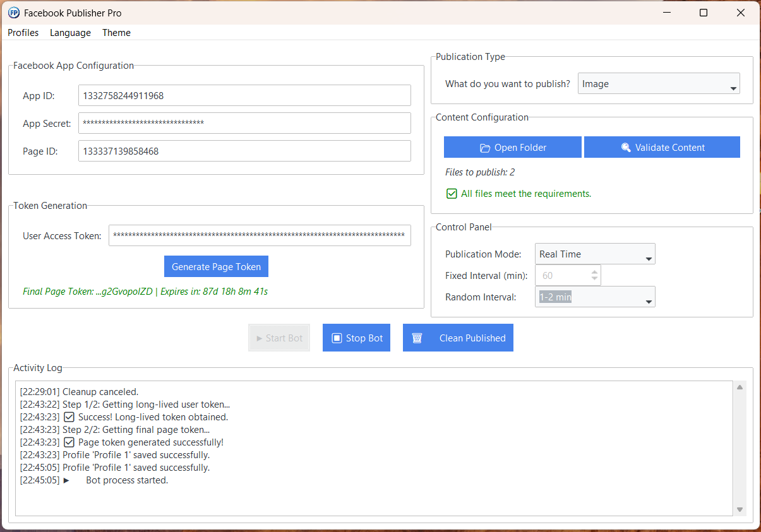
Task: Click the decrement arrow on Fixed Interval
Action: click(x=594, y=278)
